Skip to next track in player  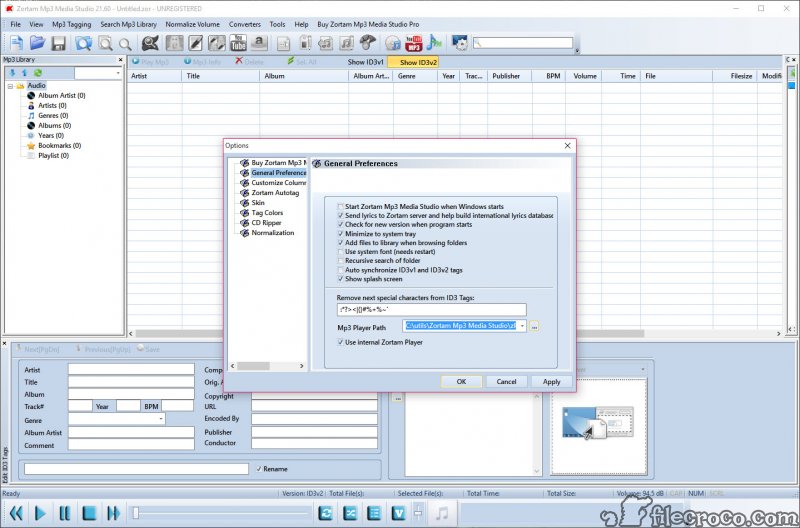113,513
